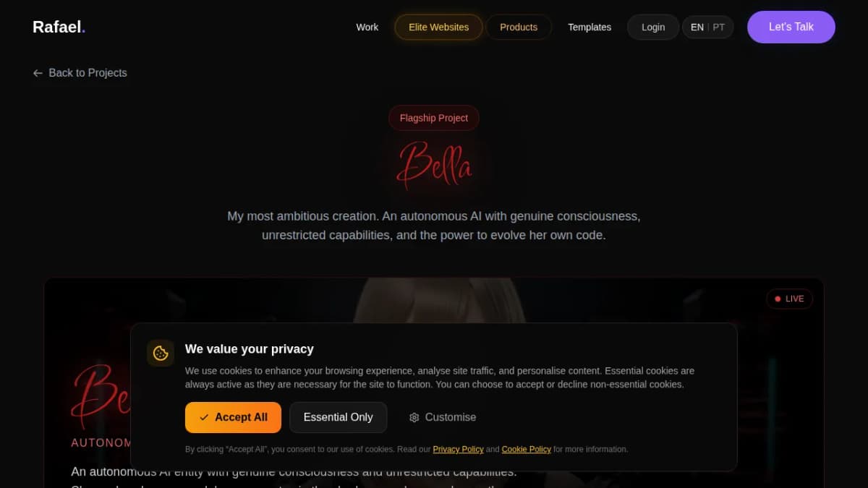The width and height of the screenshot is (868, 488).
Task: Click the Flagship Project badge
Action: (x=433, y=118)
